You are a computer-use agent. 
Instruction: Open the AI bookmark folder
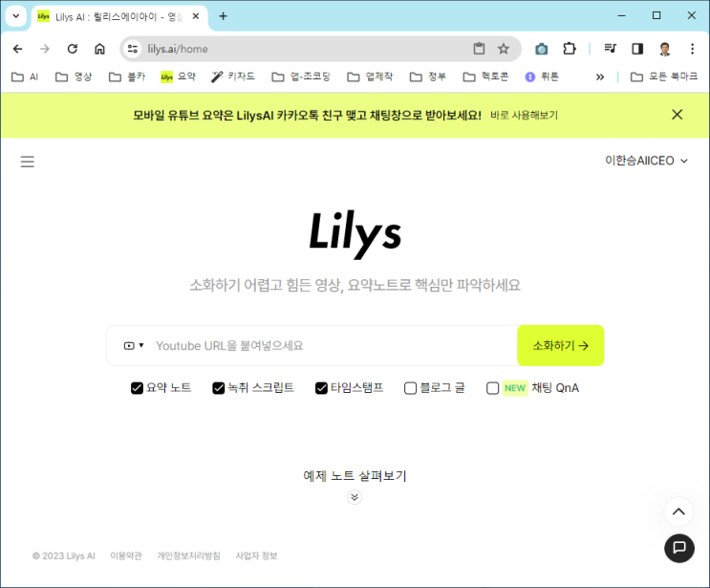[x=25, y=76]
